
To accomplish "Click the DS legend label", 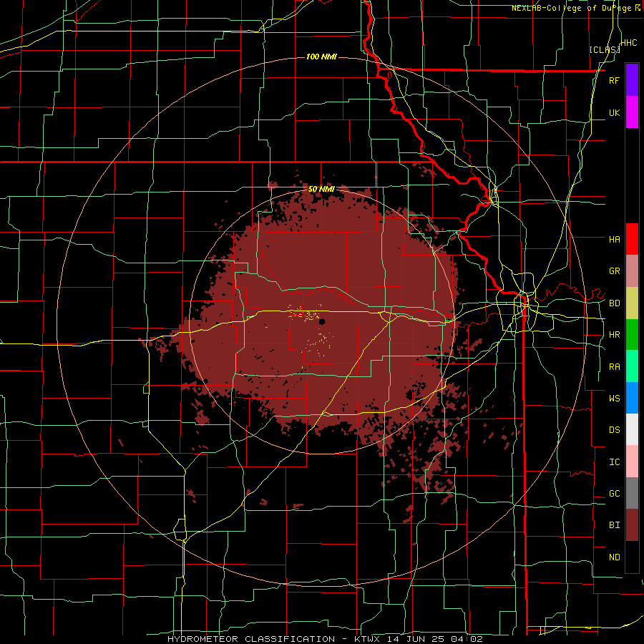I will (x=614, y=430).
